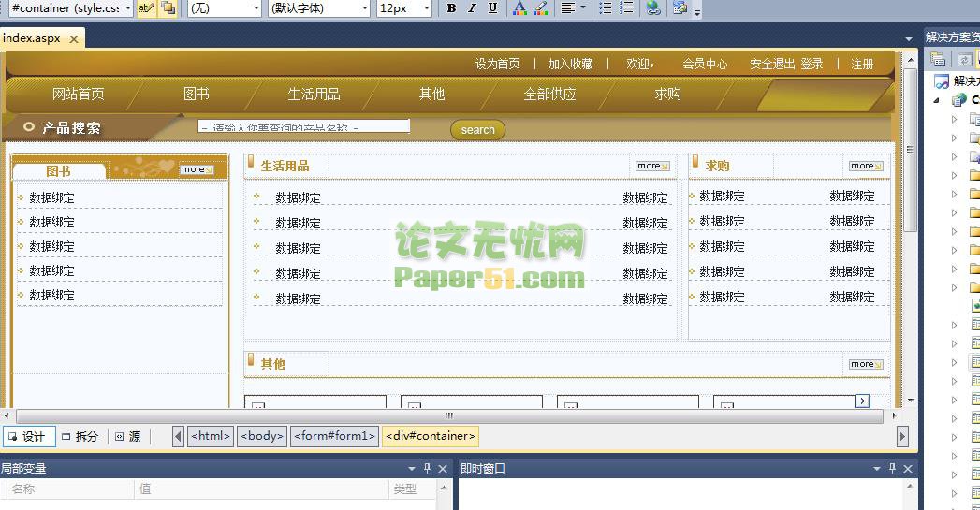Viewport: 980px width, 510px height.
Task: Click the designer vertical scrollbar down arrow
Action: 911,400
